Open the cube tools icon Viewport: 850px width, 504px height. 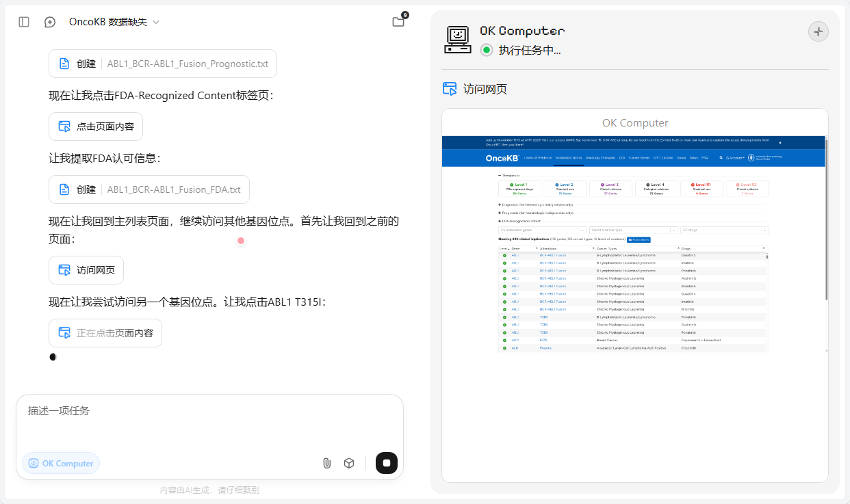349,463
